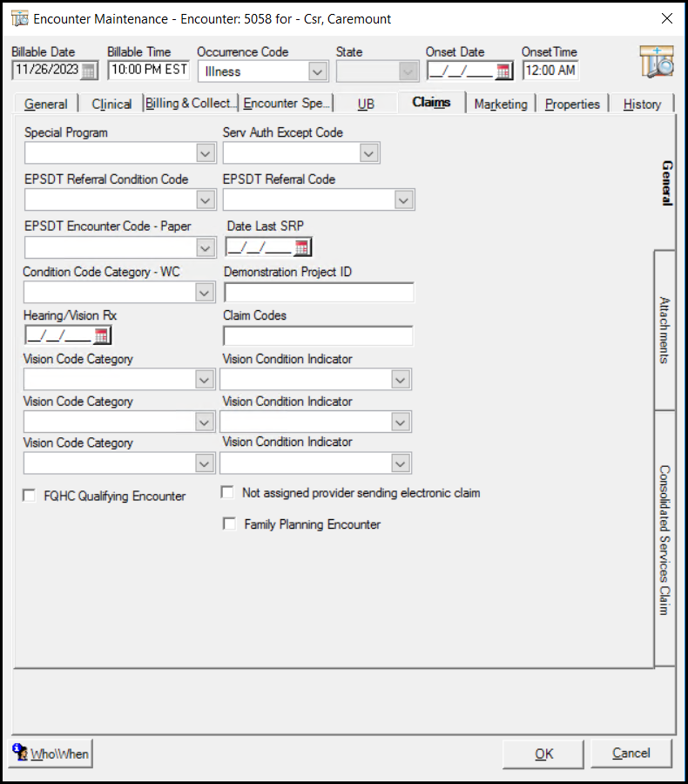Switch to the Clinical tab
The height and width of the screenshot is (784, 688).
[111, 104]
